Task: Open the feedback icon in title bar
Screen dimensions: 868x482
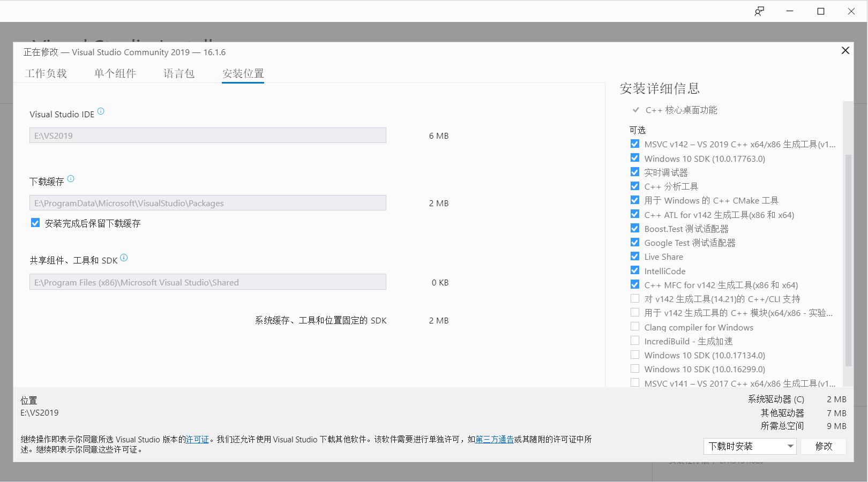Action: point(759,11)
